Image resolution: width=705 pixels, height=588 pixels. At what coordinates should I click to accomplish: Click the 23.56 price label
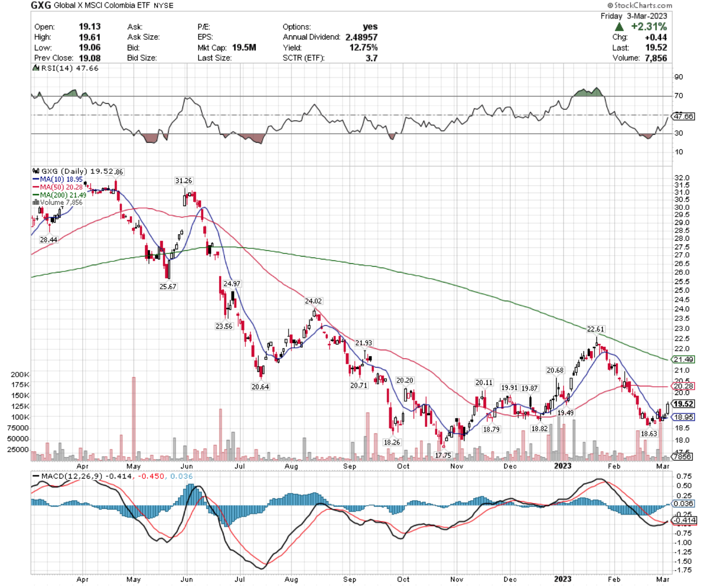(224, 326)
